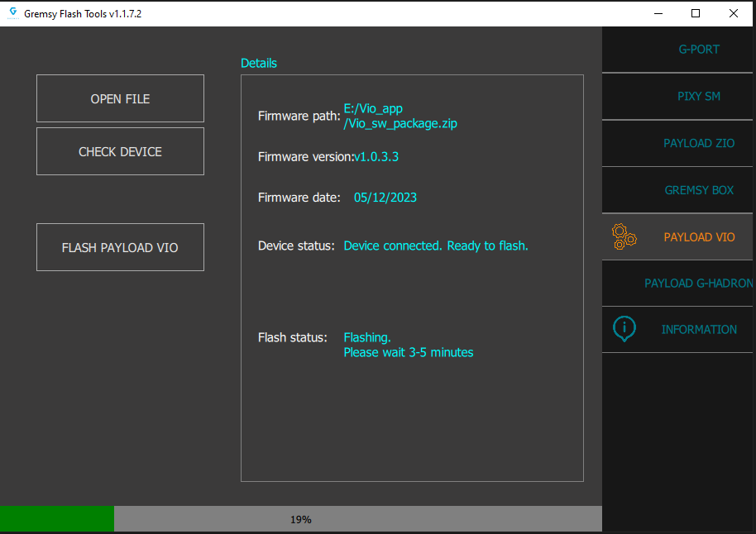756x534 pixels.
Task: Click the orange gears icon beside Payload VIO
Action: click(624, 236)
